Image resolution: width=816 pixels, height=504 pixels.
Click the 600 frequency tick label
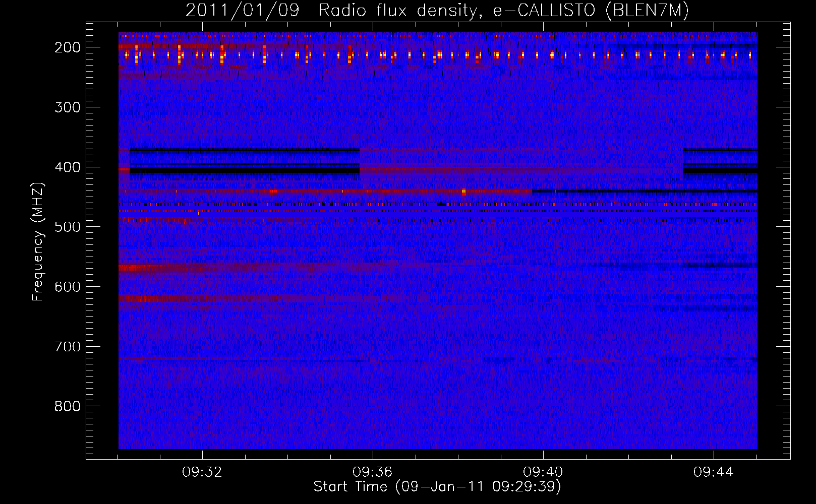(x=68, y=287)
